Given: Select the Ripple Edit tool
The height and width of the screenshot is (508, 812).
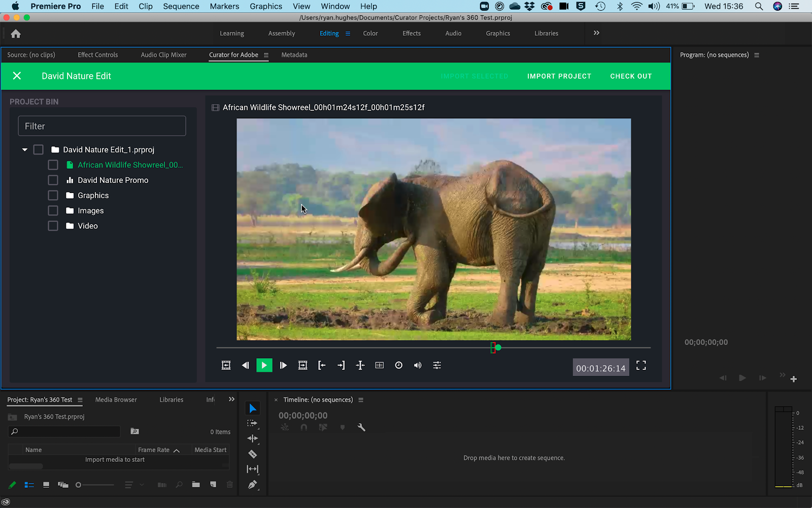Looking at the screenshot, I should pyautogui.click(x=252, y=439).
